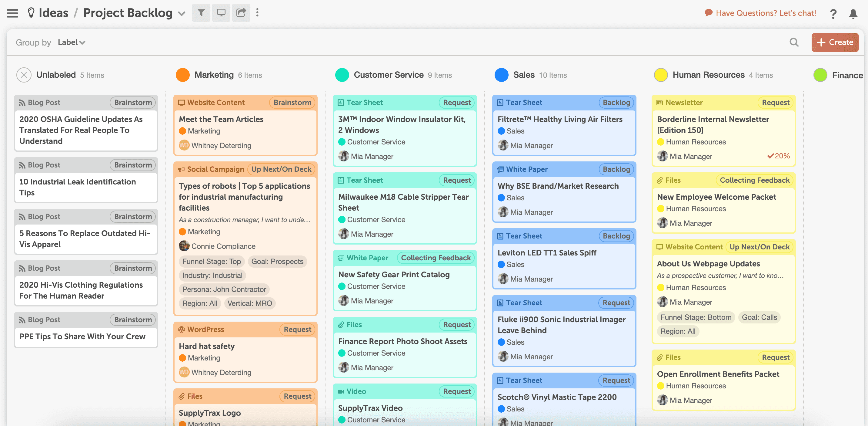Click Request status on WordPress card
The image size is (868, 426).
297,330
